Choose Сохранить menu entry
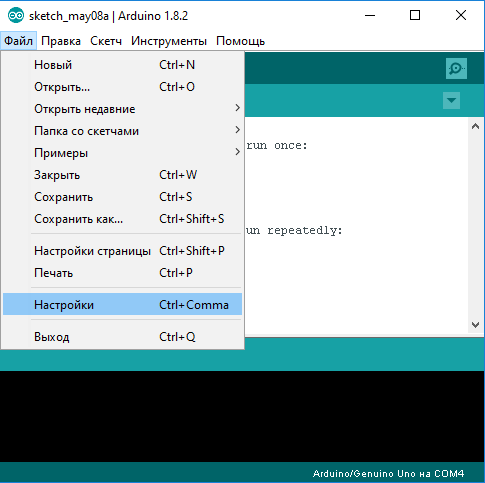This screenshot has width=485, height=483. click(122, 197)
